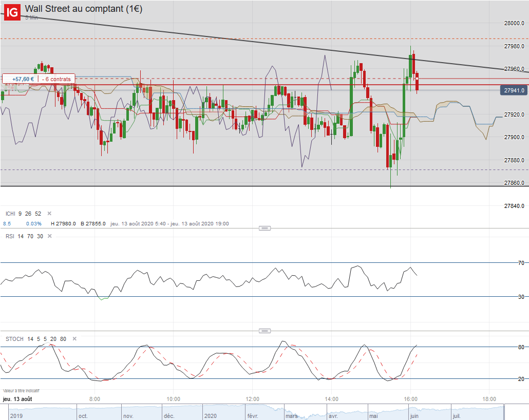529x420 pixels.
Task: Click the Wall Street au comptant title
Action: pos(84,9)
